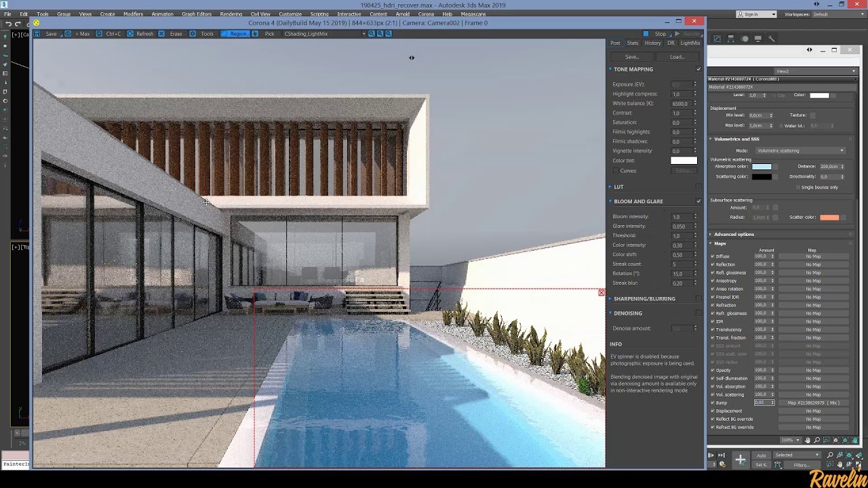Screen dimensions: 868x488
Task: Expand the Sharpening/Blurring section
Action: 644,299
